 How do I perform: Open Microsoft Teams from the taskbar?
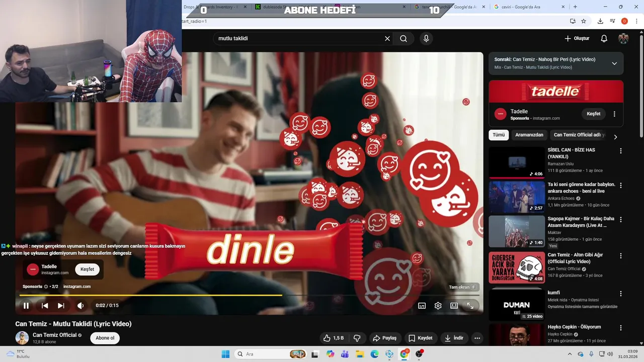click(x=345, y=354)
